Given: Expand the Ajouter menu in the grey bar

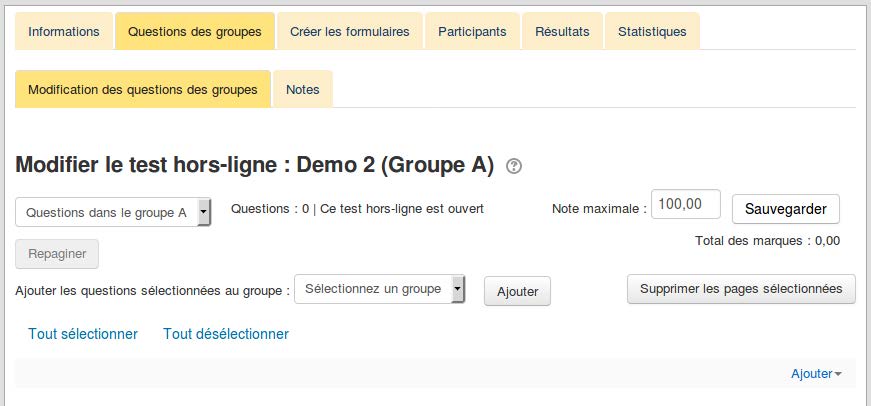Looking at the screenshot, I should point(816,373).
